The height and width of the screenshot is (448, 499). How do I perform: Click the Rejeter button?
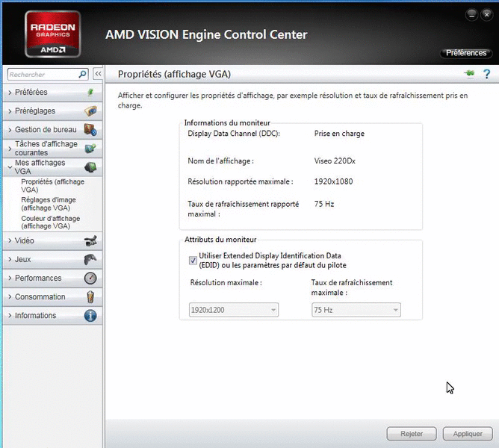coord(412,434)
